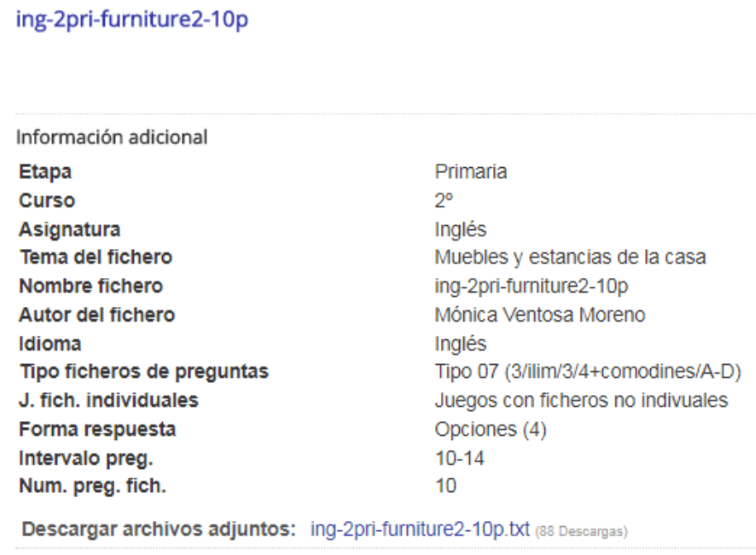Select the Muebles y estancias de la casa text
756x555 pixels.
[570, 257]
